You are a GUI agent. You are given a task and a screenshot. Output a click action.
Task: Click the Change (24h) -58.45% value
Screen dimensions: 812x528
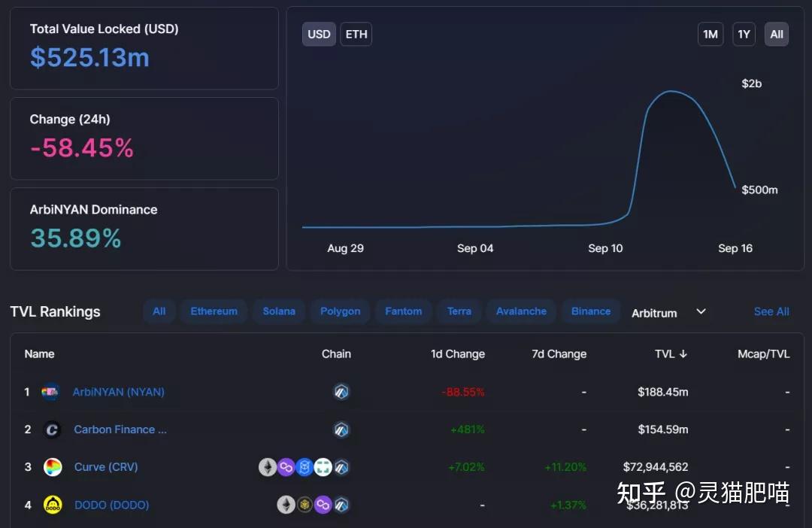coord(82,147)
